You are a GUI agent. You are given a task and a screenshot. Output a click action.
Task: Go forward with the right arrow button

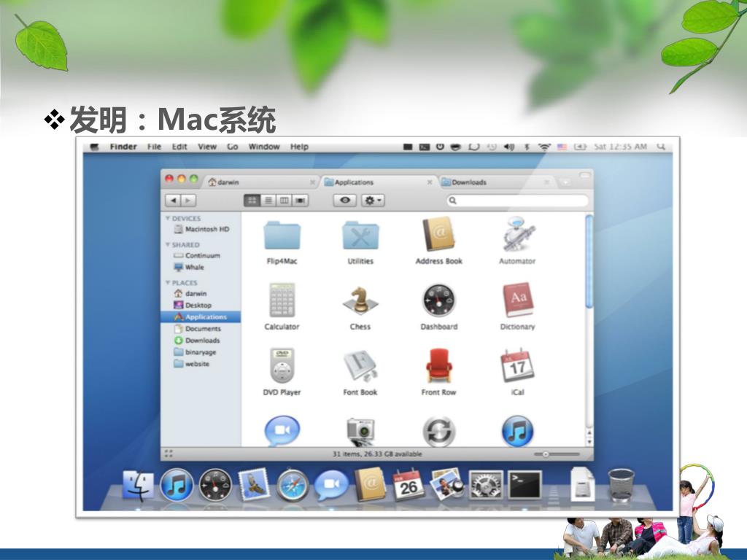[x=189, y=201]
